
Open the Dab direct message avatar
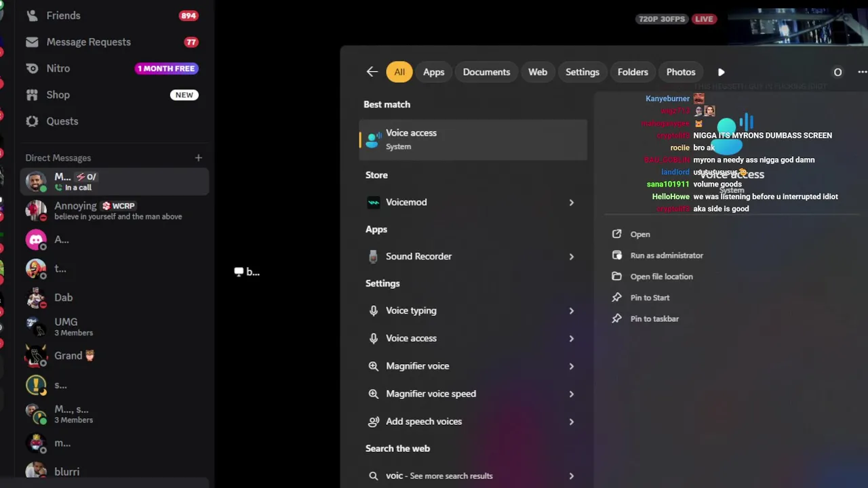tap(36, 298)
